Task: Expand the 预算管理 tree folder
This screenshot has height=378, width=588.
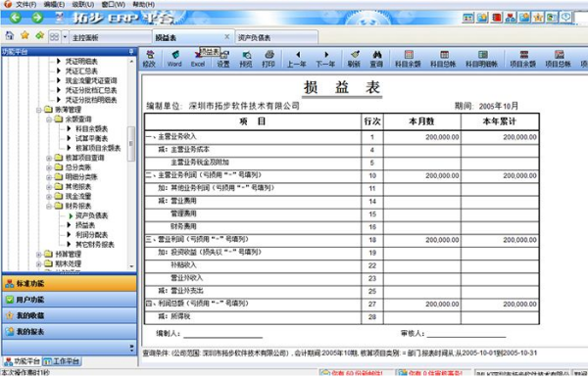Action: point(39,255)
